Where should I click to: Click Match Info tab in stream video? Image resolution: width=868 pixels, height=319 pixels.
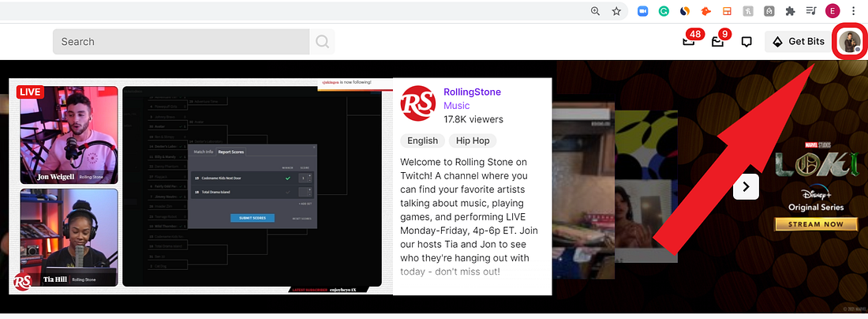click(203, 152)
